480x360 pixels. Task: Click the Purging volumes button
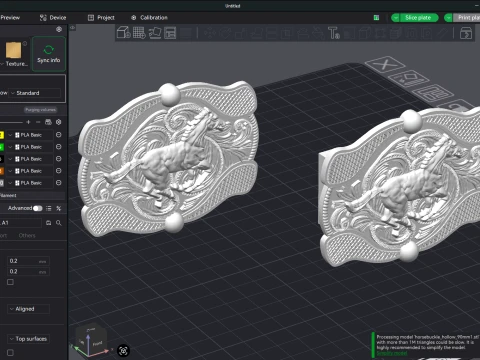pyautogui.click(x=40, y=110)
